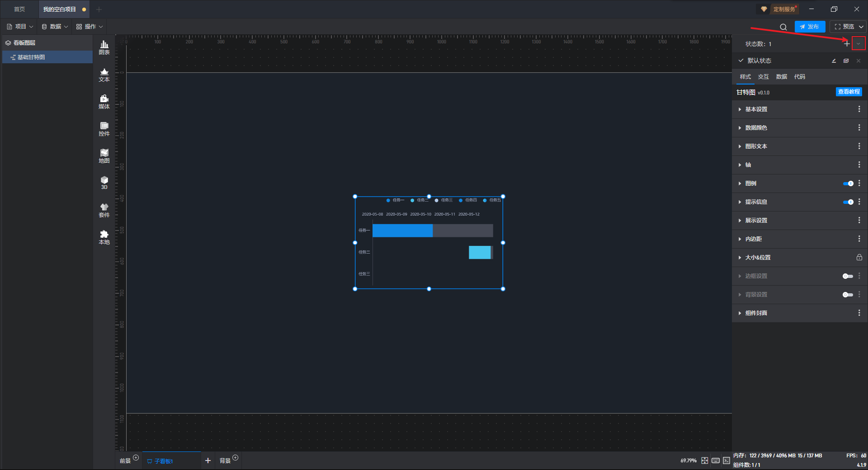
Task: Click the 看板图层 panel header
Action: (47, 43)
